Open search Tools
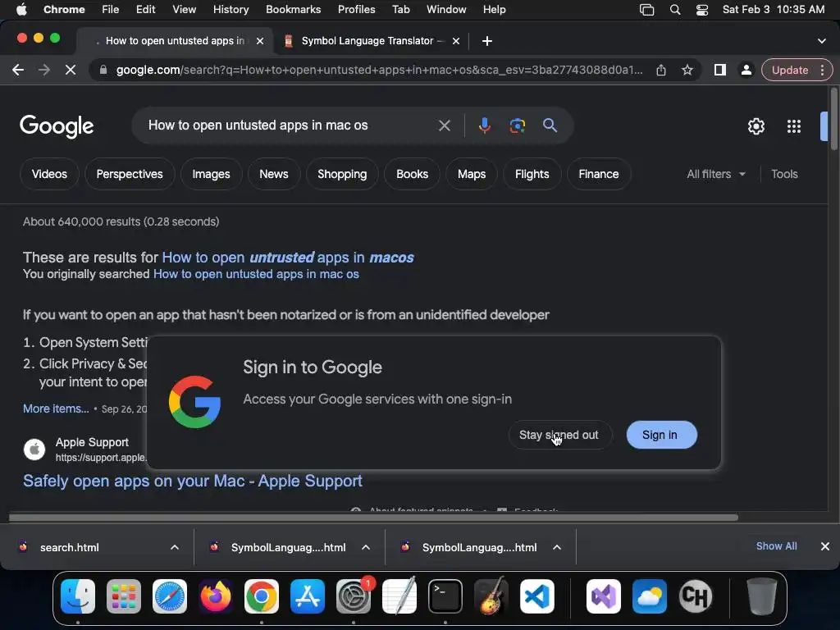Image resolution: width=840 pixels, height=630 pixels. point(784,174)
